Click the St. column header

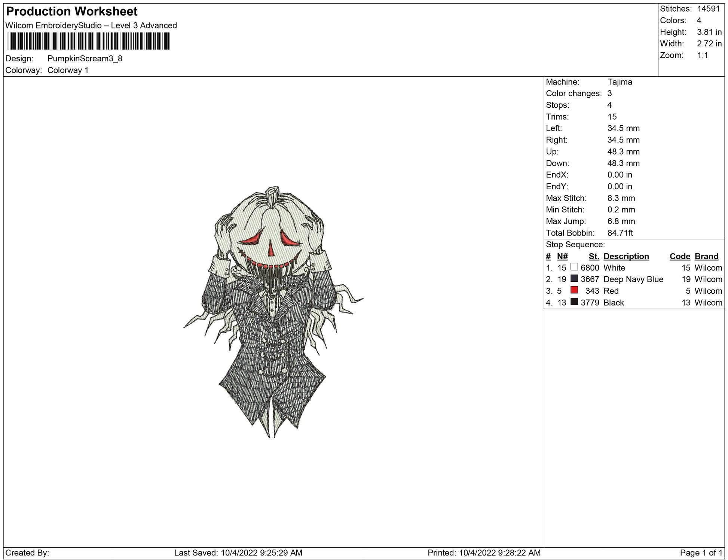pos(594,256)
